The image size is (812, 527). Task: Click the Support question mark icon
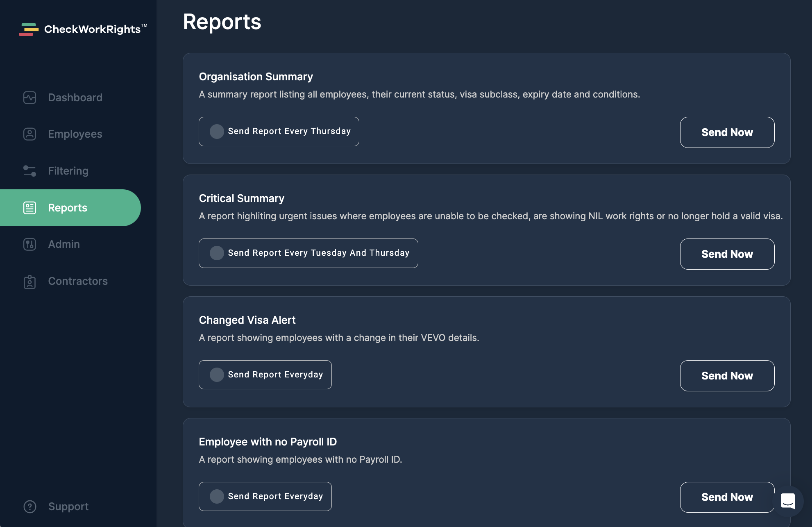pyautogui.click(x=29, y=507)
